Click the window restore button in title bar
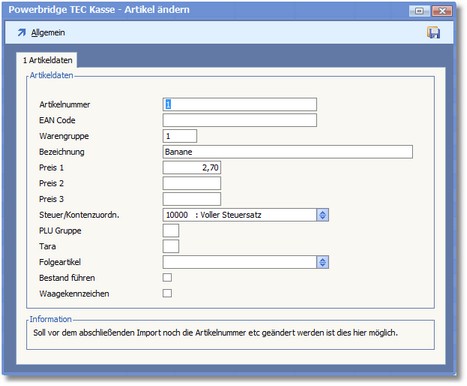 419,11
